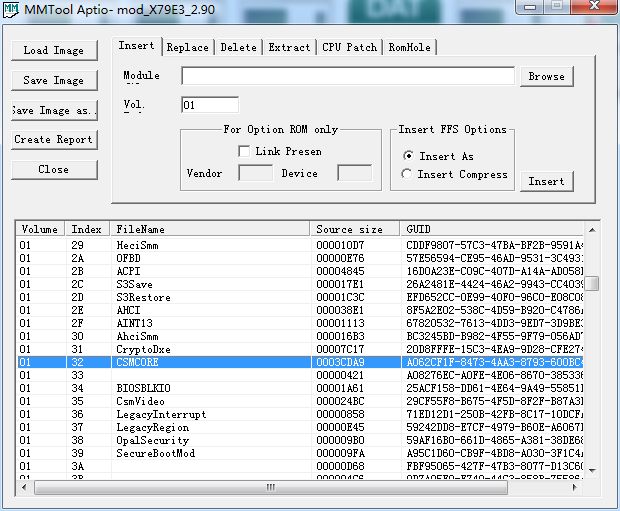Image resolution: width=620 pixels, height=511 pixels.
Task: Sort by the Index column header
Action: [x=88, y=229]
